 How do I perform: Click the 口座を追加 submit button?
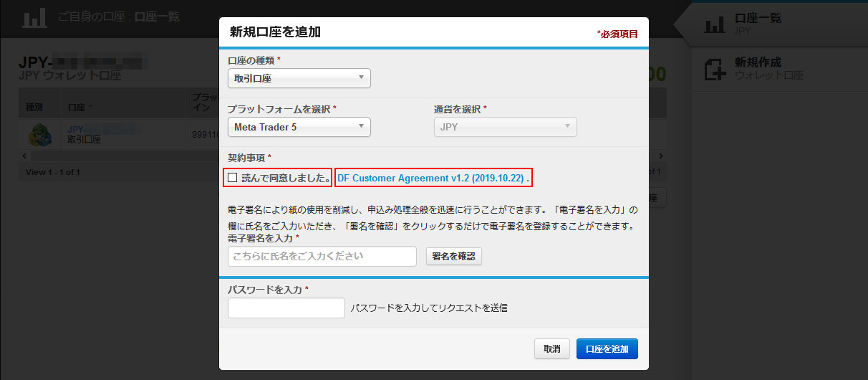coord(607,349)
